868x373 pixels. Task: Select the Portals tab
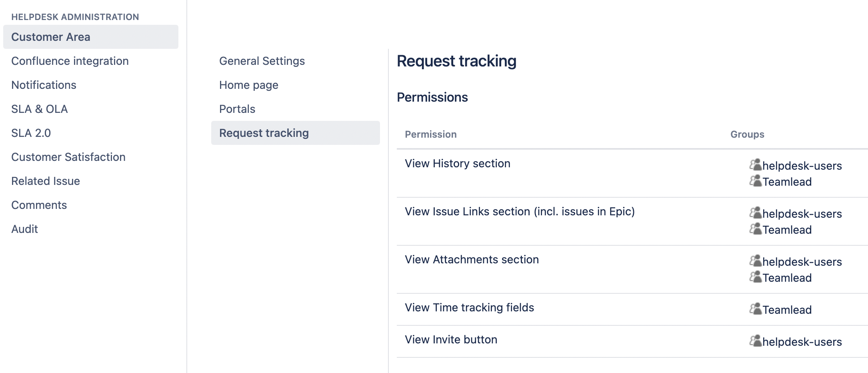(237, 109)
